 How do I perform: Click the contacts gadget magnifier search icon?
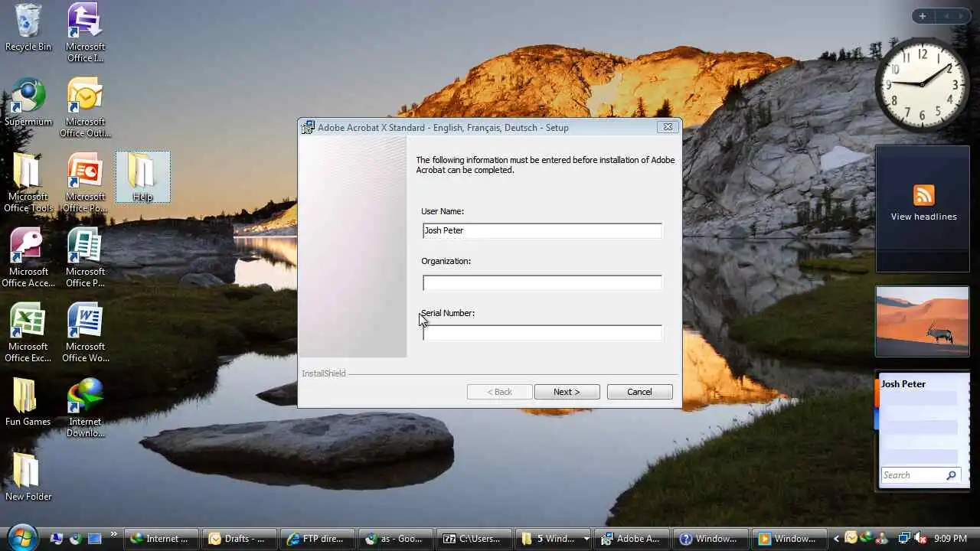952,475
